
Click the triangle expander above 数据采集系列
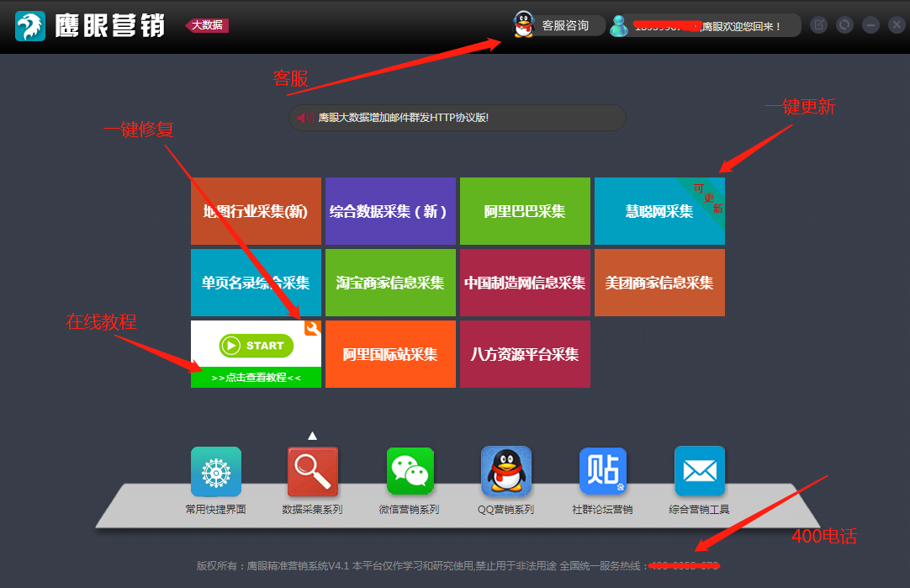click(x=312, y=434)
